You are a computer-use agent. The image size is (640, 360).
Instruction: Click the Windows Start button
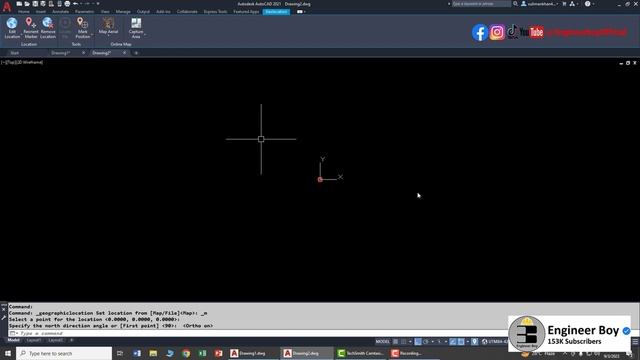(8, 353)
